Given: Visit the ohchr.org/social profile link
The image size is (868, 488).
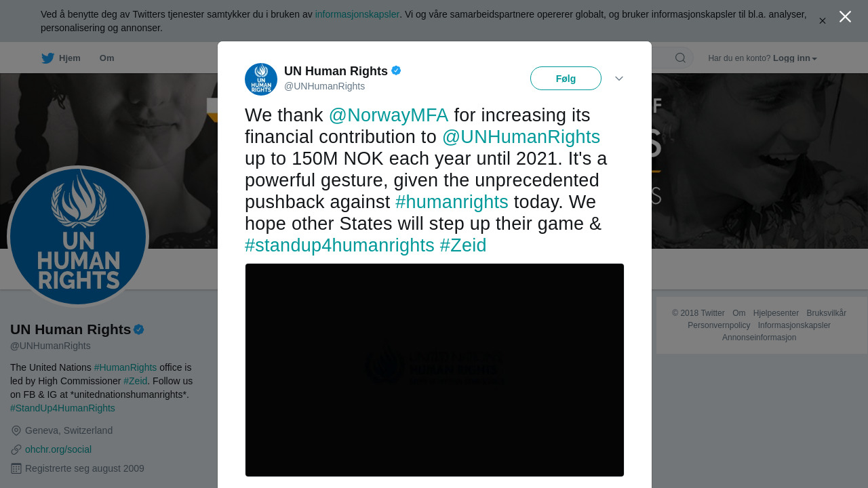Looking at the screenshot, I should click(x=58, y=449).
